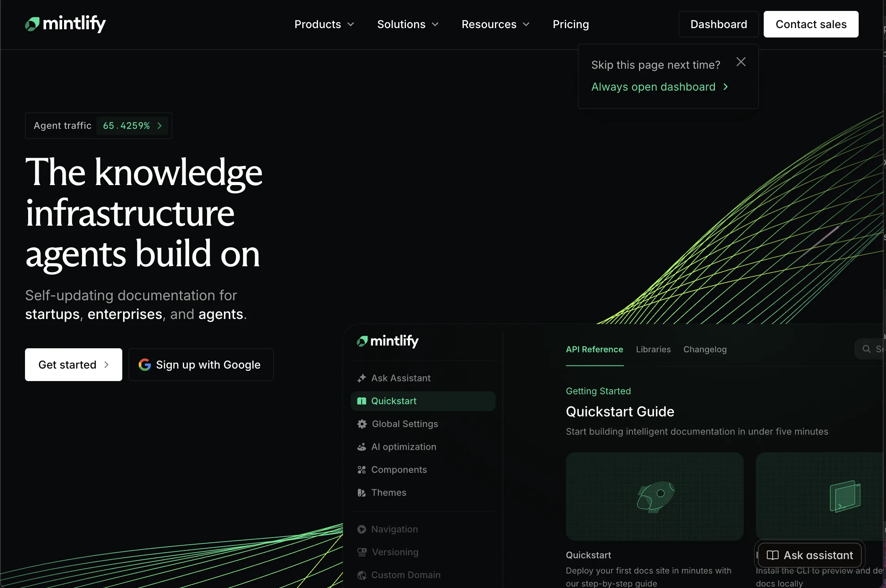Open AI optimization in the sidebar
Viewport: 886px width, 588px height.
[423, 447]
